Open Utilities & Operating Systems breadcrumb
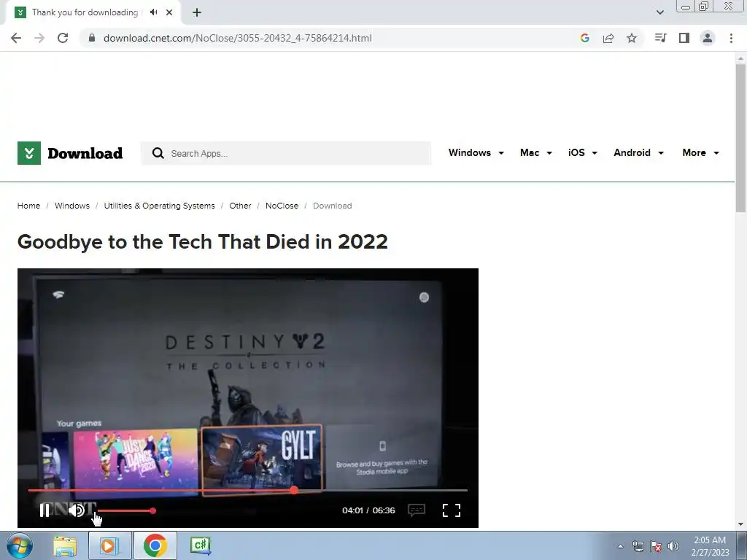The image size is (747, 560). (159, 206)
